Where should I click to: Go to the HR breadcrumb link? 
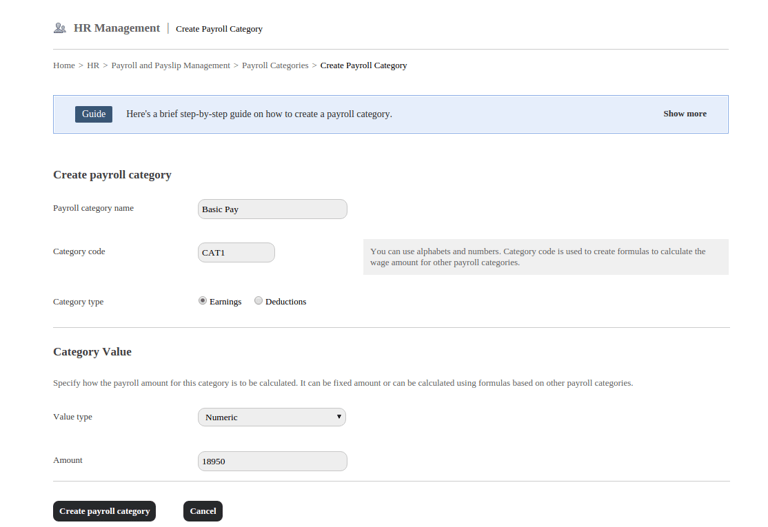(93, 65)
